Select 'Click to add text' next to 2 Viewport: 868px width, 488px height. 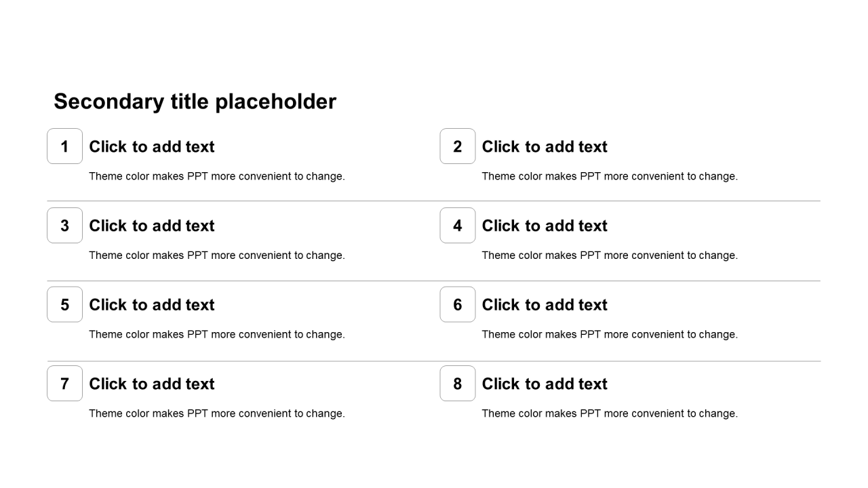coord(545,147)
